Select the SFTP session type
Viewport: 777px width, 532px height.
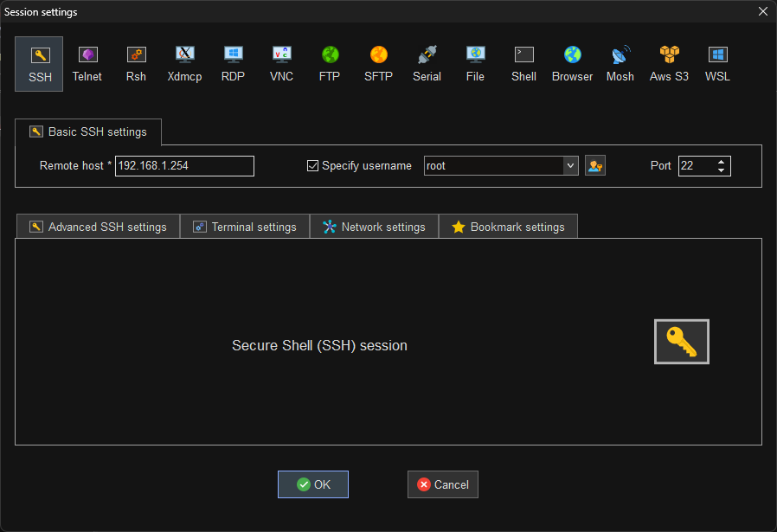point(378,64)
